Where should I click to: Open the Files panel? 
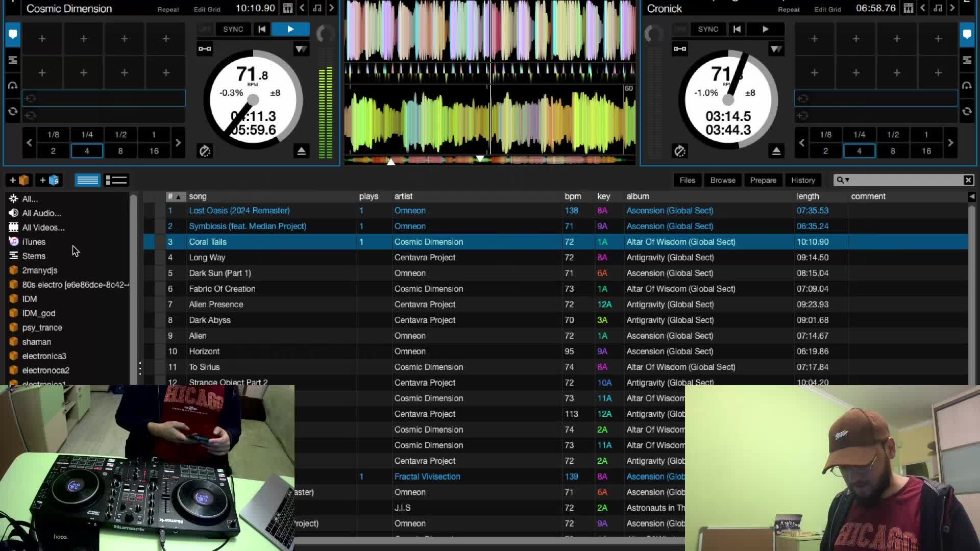pos(687,180)
